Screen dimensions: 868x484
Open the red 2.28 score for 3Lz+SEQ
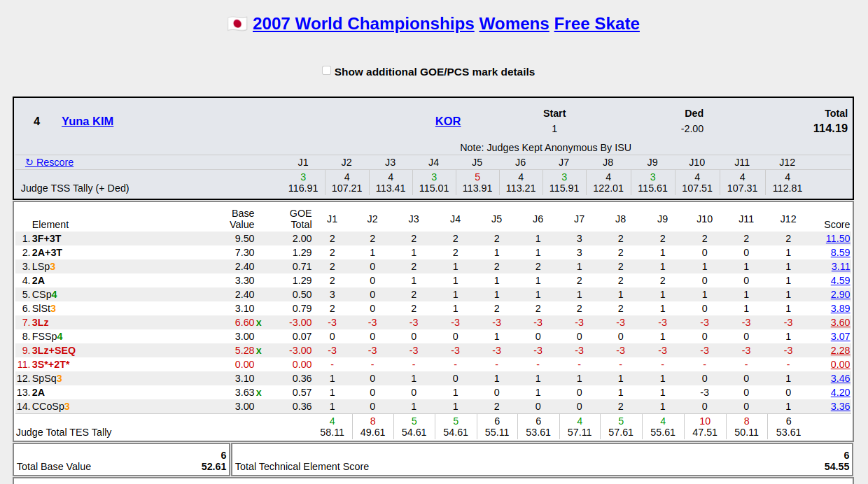click(840, 350)
